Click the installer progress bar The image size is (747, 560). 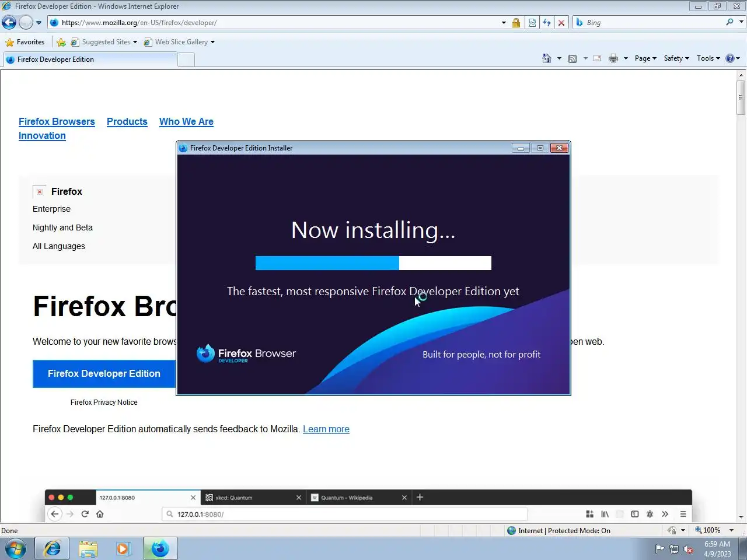pyautogui.click(x=373, y=263)
